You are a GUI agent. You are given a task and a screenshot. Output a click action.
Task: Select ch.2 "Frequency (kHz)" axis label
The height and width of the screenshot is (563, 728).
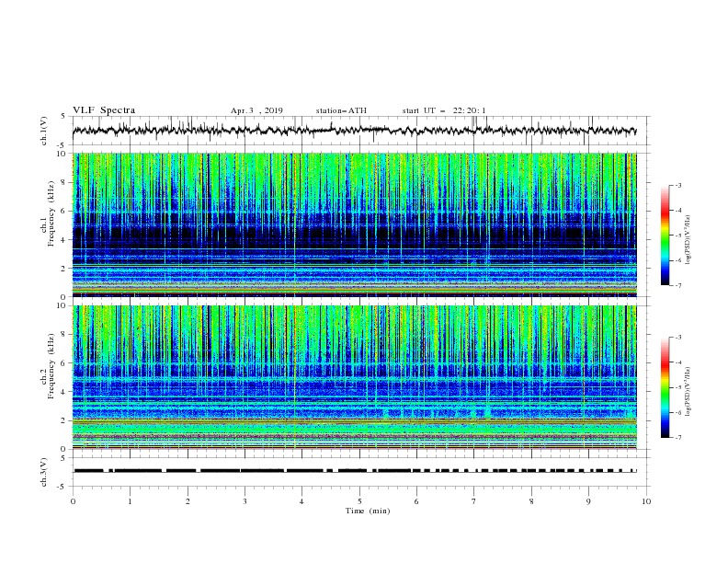point(51,366)
